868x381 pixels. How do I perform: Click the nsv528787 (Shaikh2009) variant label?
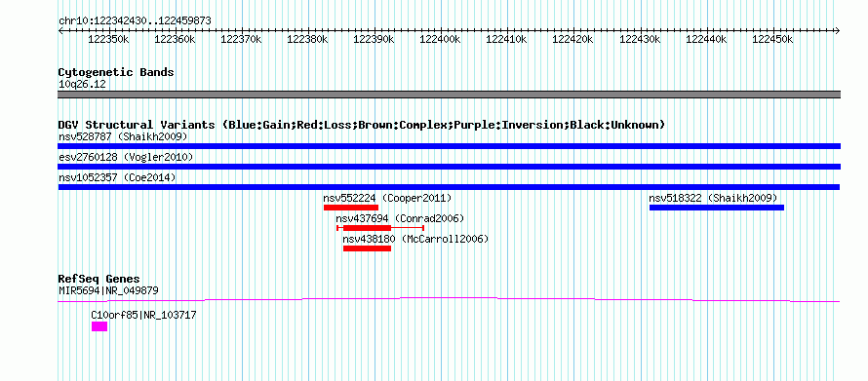coord(123,136)
